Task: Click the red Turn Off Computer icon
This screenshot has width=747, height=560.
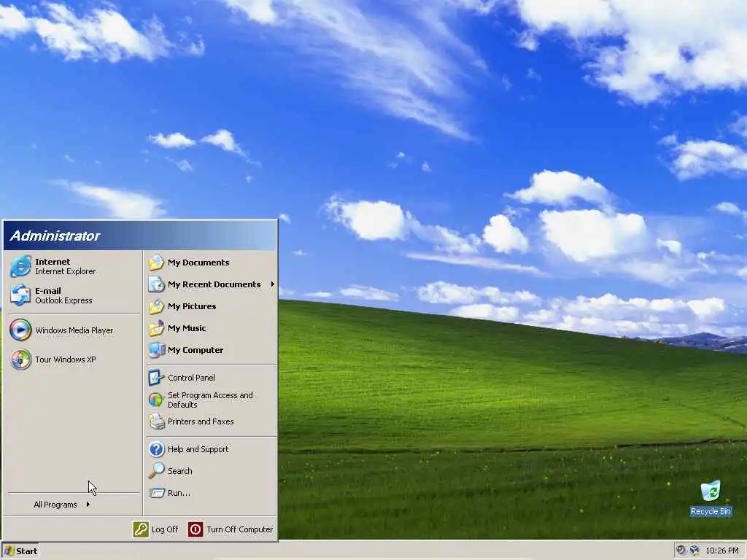Action: [x=196, y=529]
